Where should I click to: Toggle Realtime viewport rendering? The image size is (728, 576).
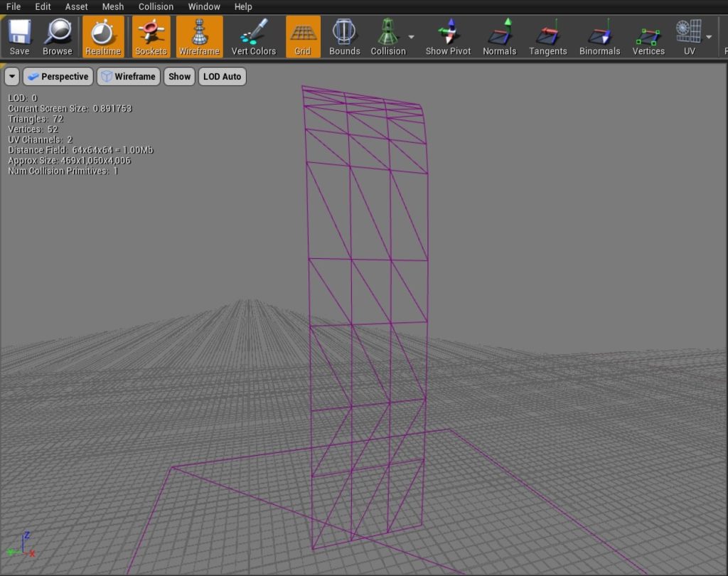[103, 37]
